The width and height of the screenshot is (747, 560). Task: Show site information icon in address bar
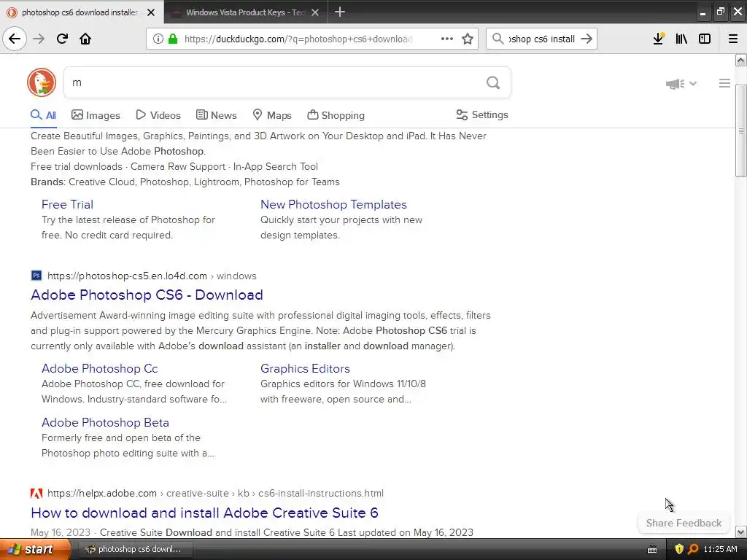click(x=158, y=39)
